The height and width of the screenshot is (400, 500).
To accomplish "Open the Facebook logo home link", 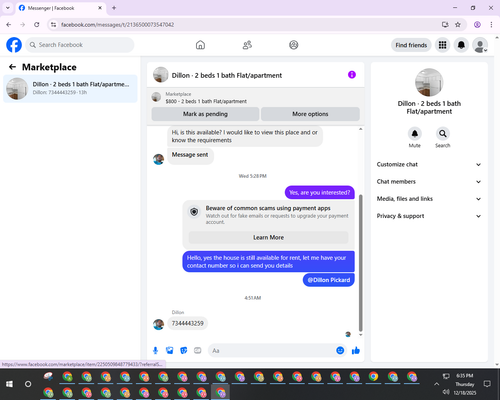I will click(14, 45).
